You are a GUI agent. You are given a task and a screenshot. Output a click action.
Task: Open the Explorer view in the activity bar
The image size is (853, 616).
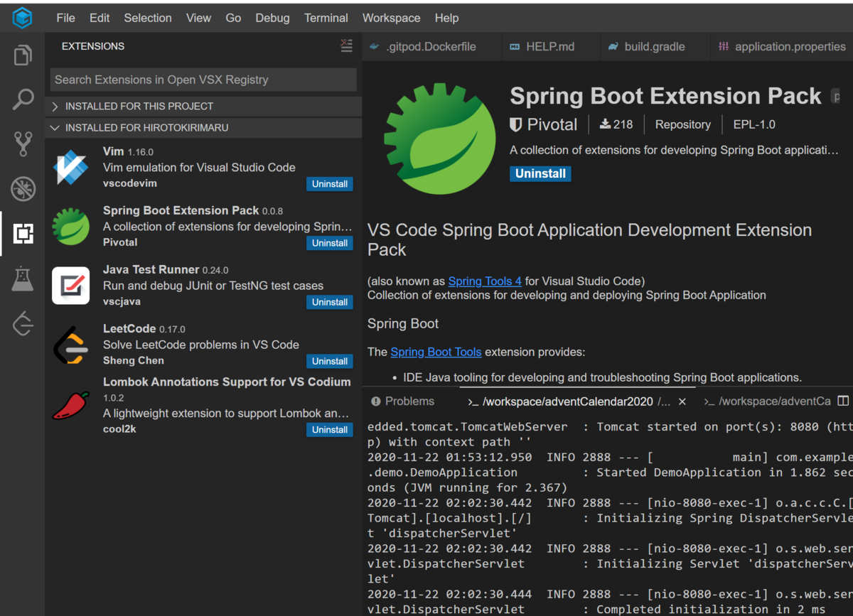click(x=22, y=54)
